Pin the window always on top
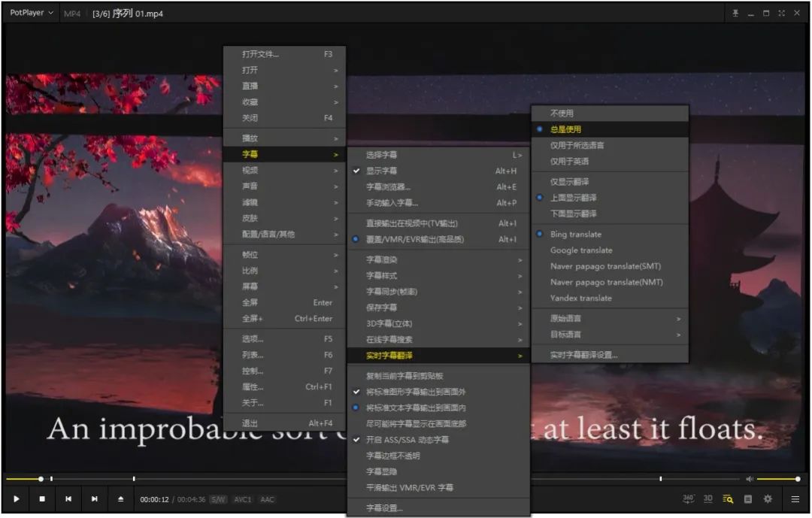 tap(735, 14)
